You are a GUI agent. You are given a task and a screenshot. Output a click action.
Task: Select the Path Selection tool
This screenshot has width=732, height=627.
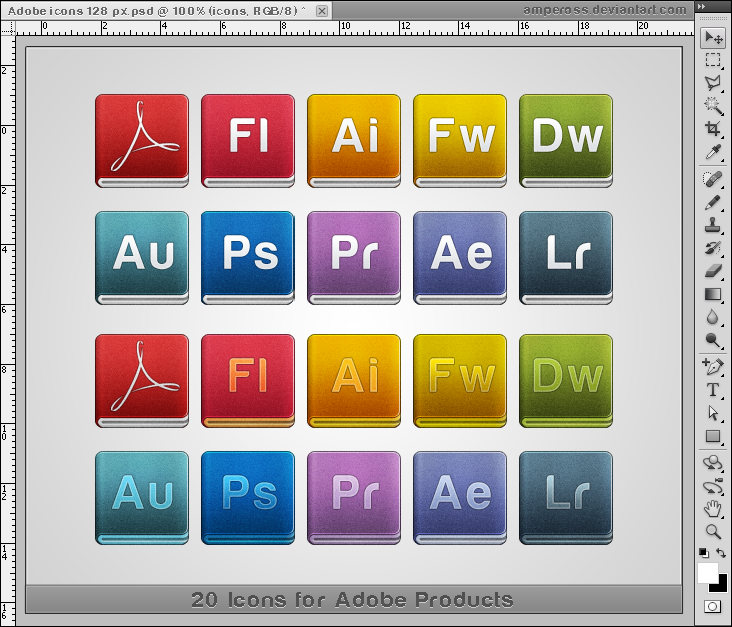click(713, 413)
